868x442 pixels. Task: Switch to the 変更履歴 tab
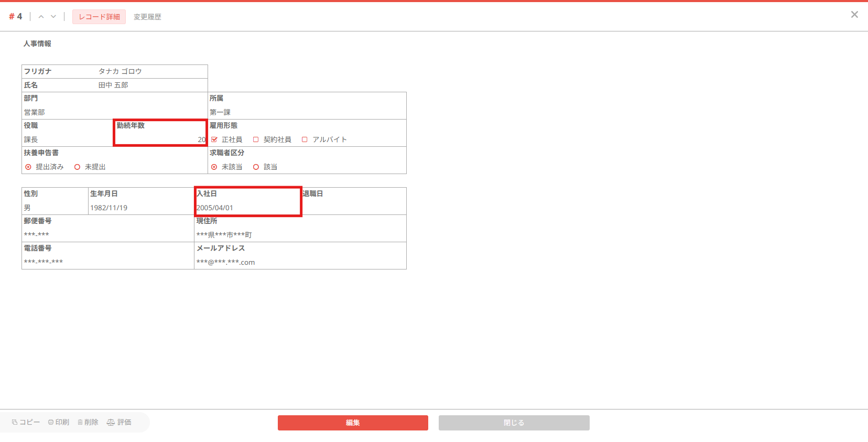pos(147,17)
